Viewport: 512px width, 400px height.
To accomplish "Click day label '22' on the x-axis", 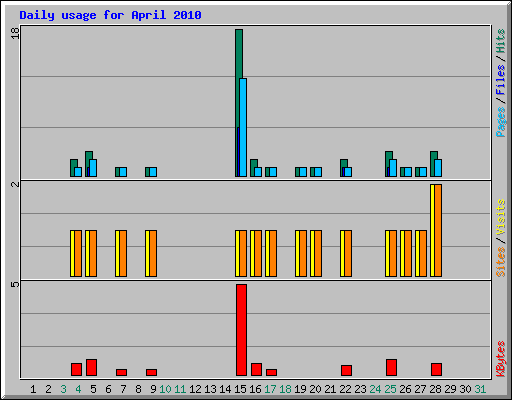I will pos(345,389).
